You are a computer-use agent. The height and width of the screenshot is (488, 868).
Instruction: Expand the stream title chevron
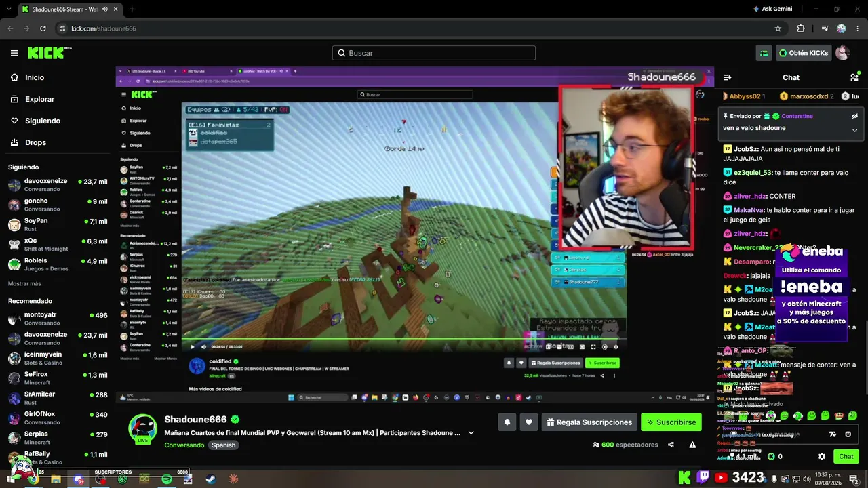click(471, 433)
